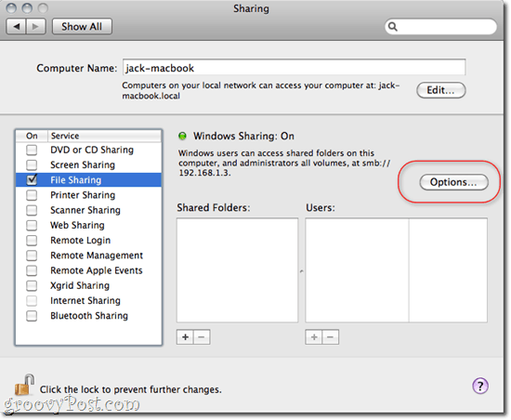
Task: Click the forward navigation arrow
Action: [36, 26]
